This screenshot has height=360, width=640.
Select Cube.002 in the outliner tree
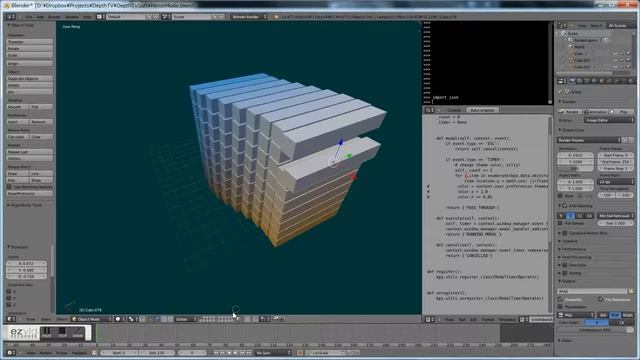click(582, 67)
